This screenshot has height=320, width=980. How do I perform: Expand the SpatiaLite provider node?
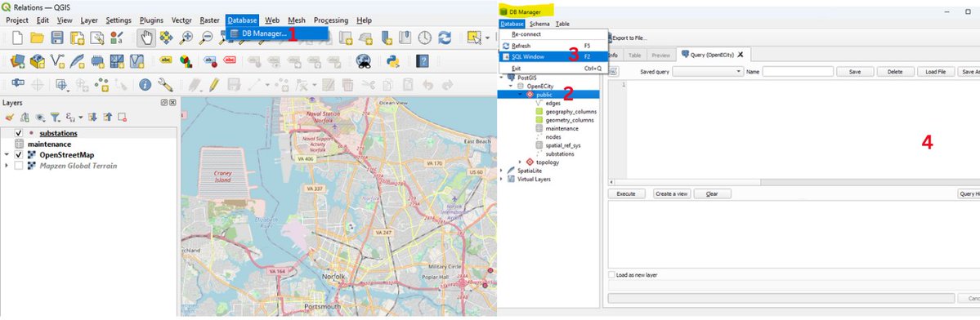[x=502, y=171]
